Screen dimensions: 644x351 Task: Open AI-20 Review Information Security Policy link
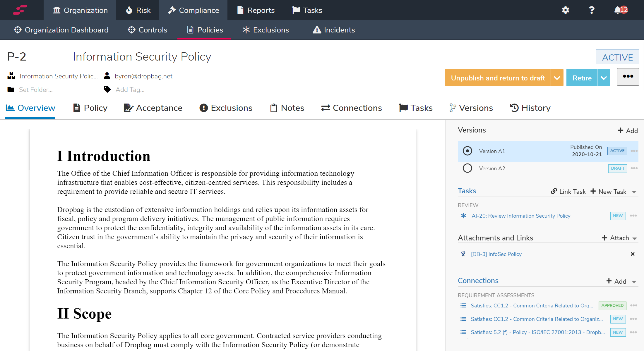click(x=521, y=216)
